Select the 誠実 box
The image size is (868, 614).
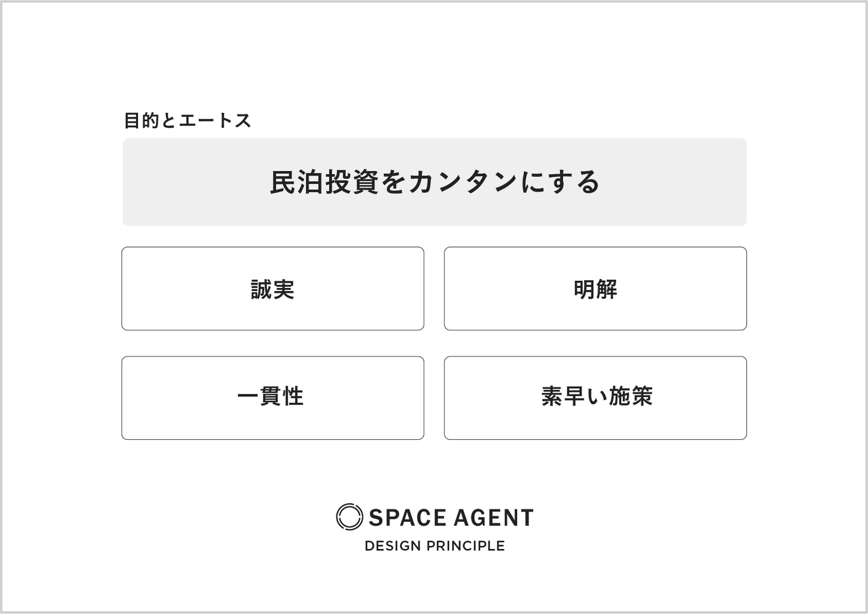(x=272, y=289)
